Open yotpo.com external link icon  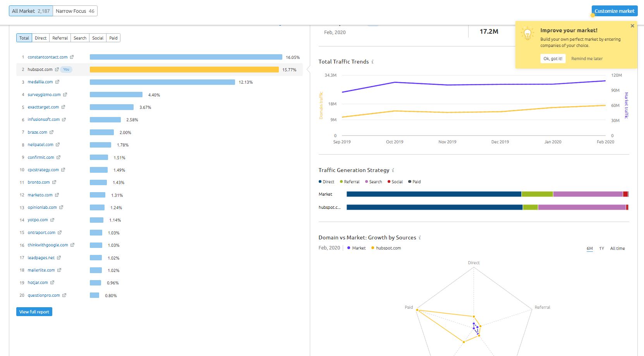52,220
